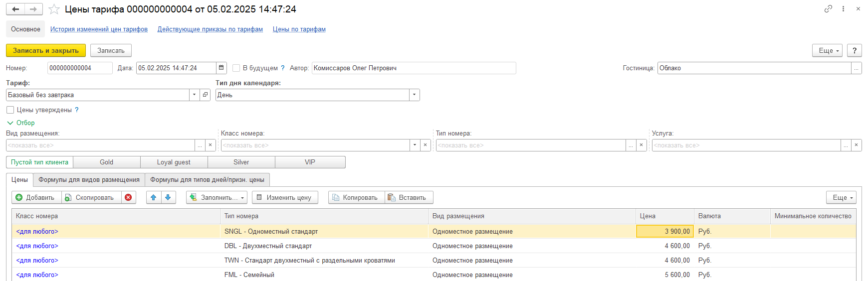
Task: Open История изменений цен тарифов link
Action: click(x=99, y=29)
